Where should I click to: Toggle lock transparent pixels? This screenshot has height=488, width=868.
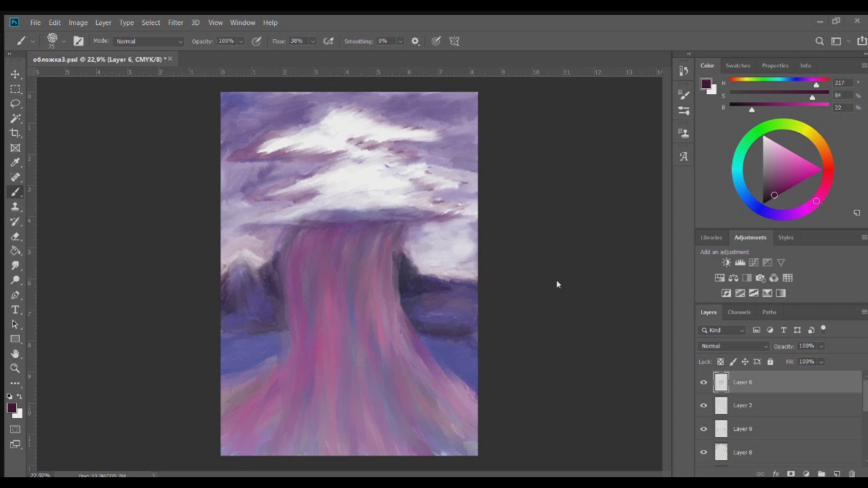click(720, 362)
